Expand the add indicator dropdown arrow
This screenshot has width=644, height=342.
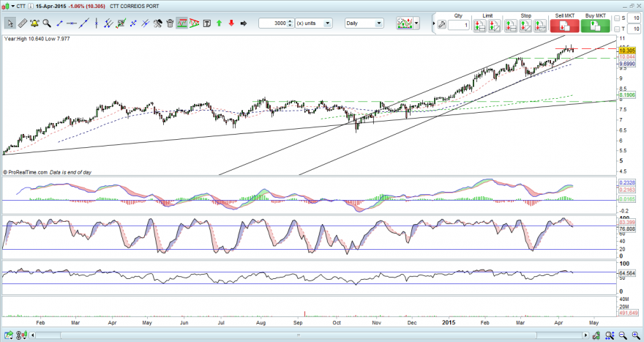(x=417, y=23)
